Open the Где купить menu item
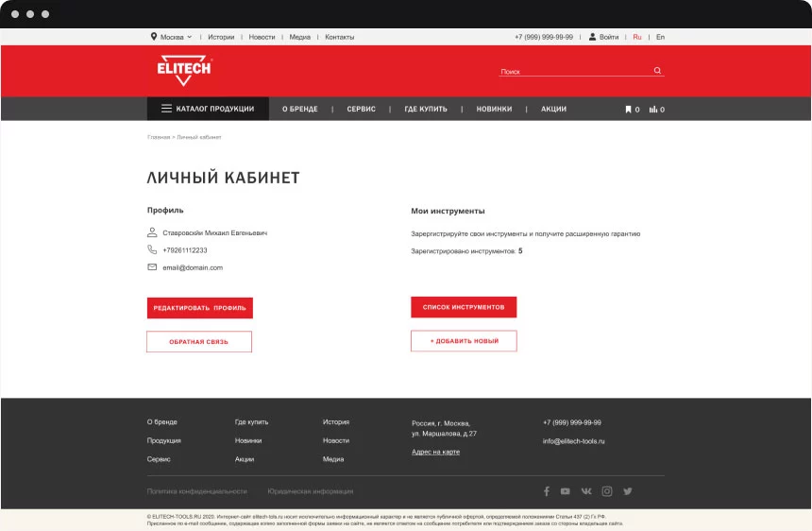This screenshot has height=531, width=812. (426, 109)
